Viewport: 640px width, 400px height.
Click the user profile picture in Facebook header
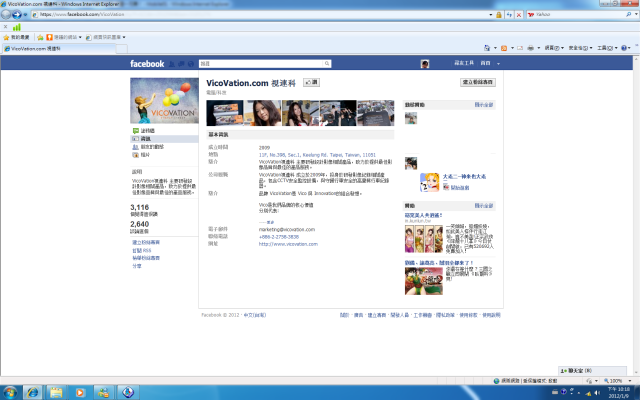[425, 64]
